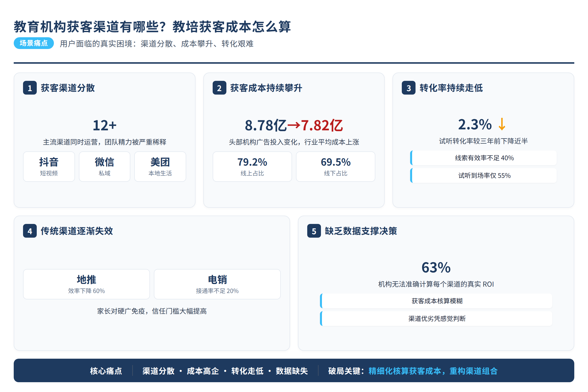The width and height of the screenshot is (588, 392).
Task: Click number badge 5 beside 缺乏数据支撑决策
Action: [x=314, y=231]
